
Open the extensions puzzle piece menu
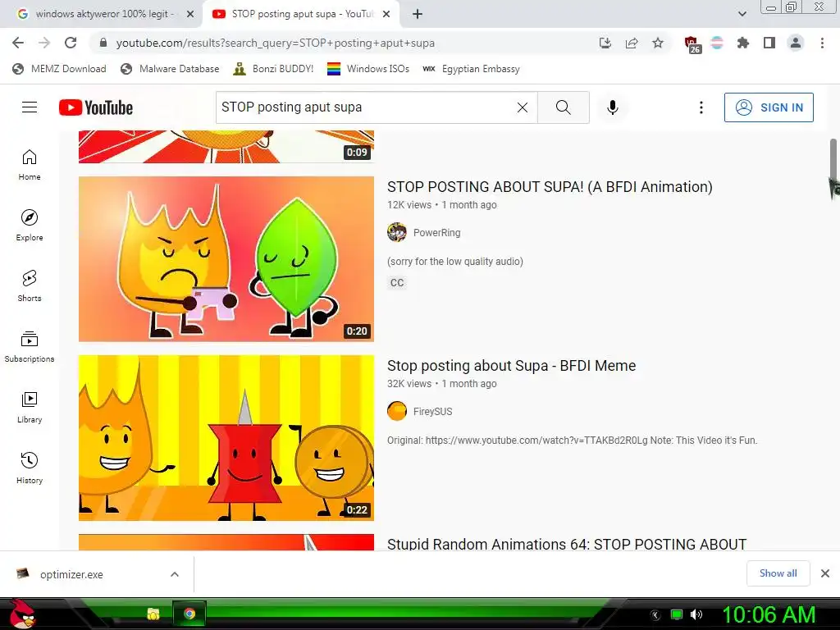[742, 43]
